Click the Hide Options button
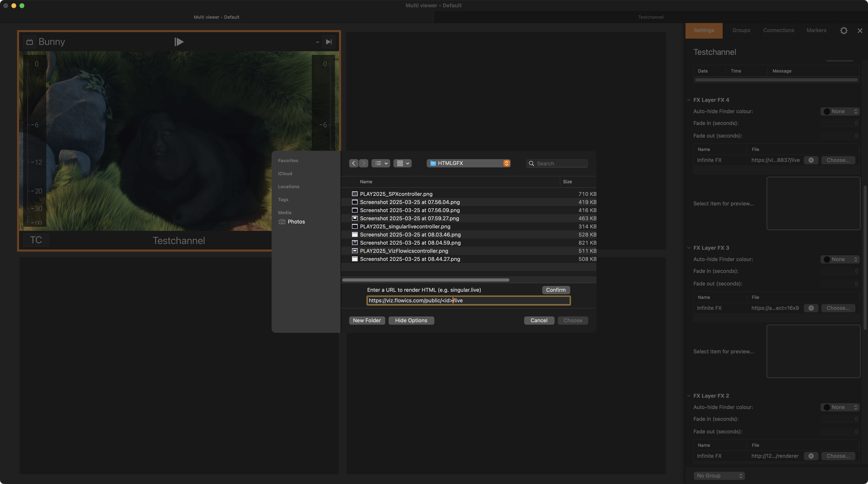Screen dimensions: 868x484 coord(411,320)
